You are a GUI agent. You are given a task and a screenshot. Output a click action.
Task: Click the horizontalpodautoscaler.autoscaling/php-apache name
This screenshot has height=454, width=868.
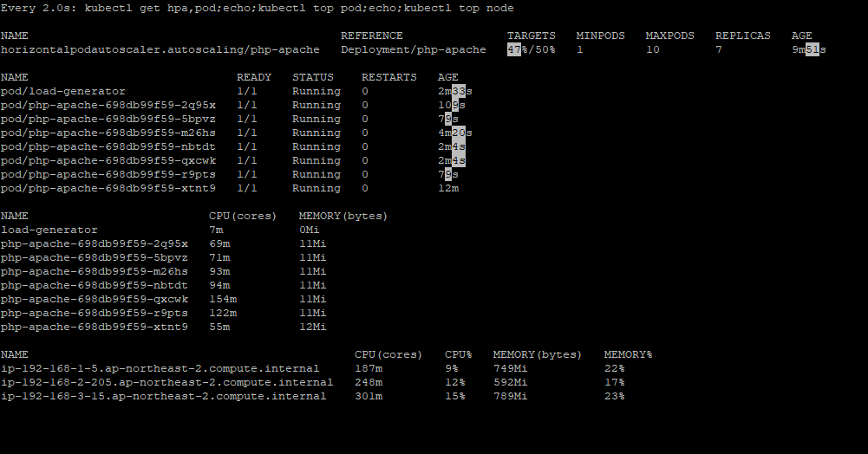point(160,49)
